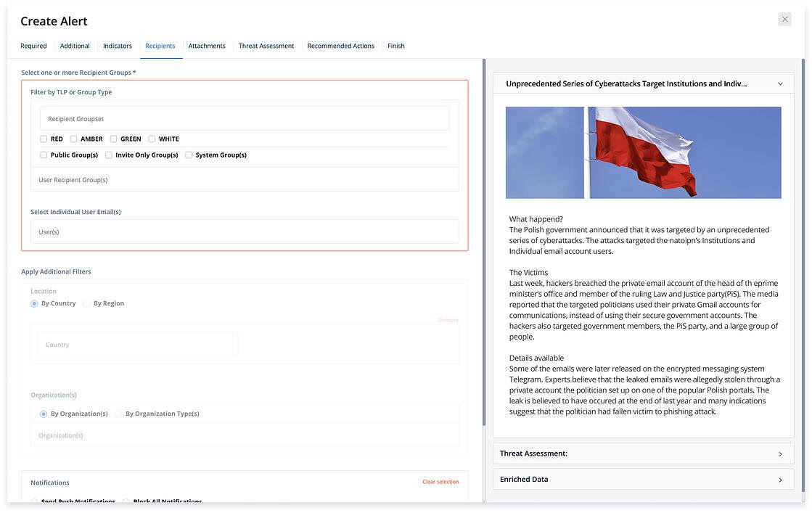This screenshot has width=812, height=513.
Task: Toggle the WHITE TLP checkbox
Action: (152, 139)
